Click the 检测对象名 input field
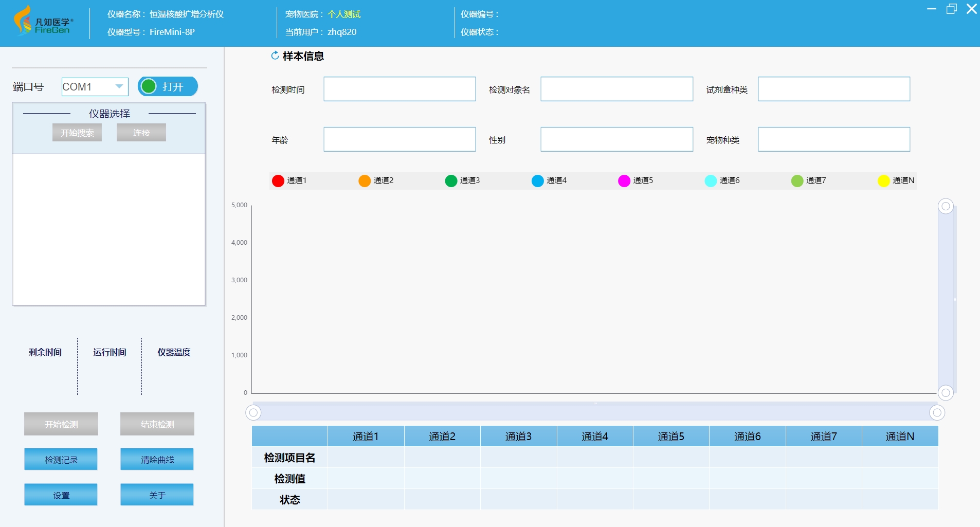The width and height of the screenshot is (980, 527). click(616, 89)
